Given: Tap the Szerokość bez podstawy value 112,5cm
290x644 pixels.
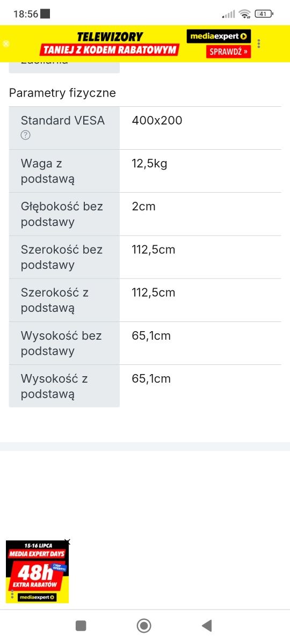Looking at the screenshot, I should [x=154, y=250].
